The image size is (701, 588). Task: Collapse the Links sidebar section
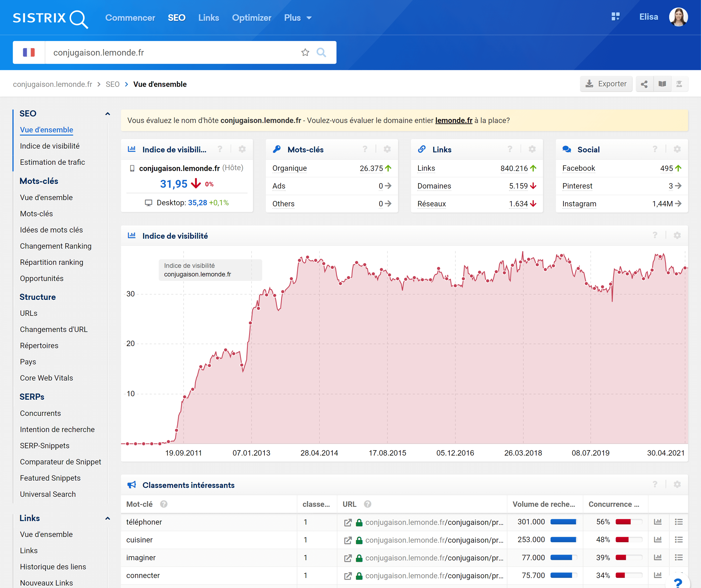tap(108, 519)
